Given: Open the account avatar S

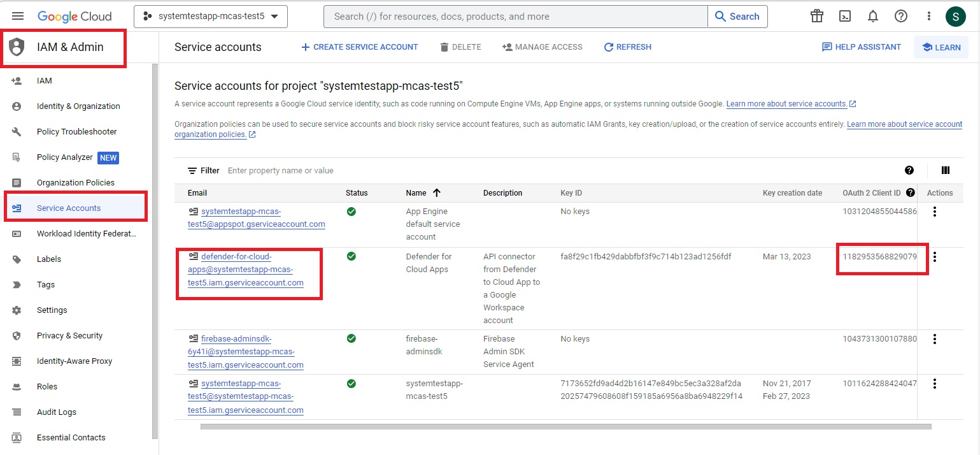Looking at the screenshot, I should [x=956, y=17].
